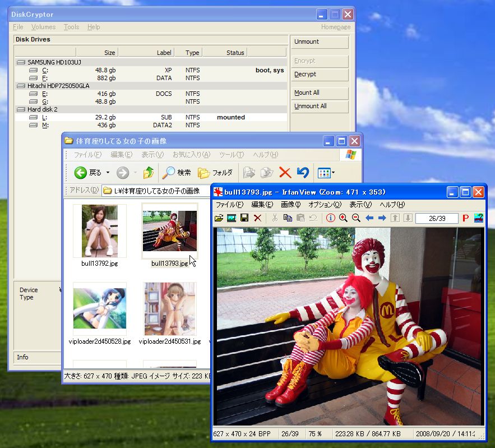Save the image with IrfanView floppy icon

pos(244,218)
